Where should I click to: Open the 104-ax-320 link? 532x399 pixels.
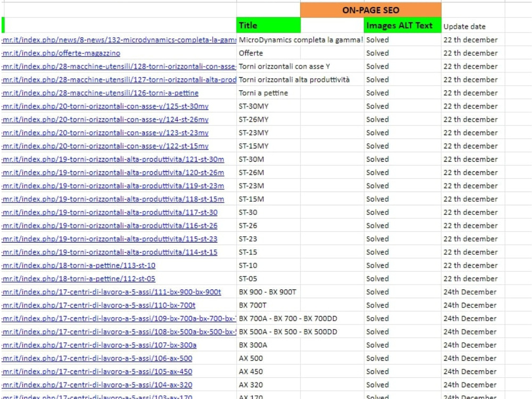(x=97, y=385)
